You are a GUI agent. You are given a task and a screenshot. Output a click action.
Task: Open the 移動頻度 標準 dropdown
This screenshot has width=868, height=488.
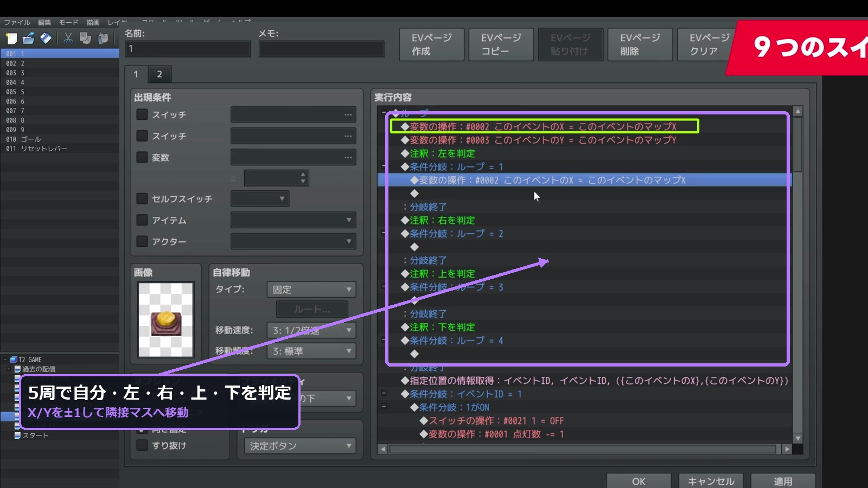[311, 351]
